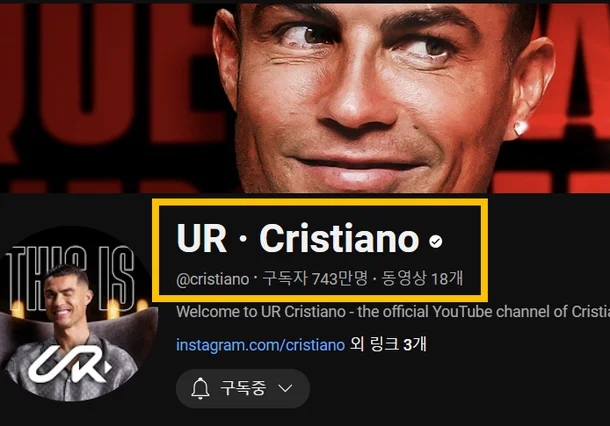
Task: Click the 동영상 18개 video count
Action: pyautogui.click(x=422, y=279)
